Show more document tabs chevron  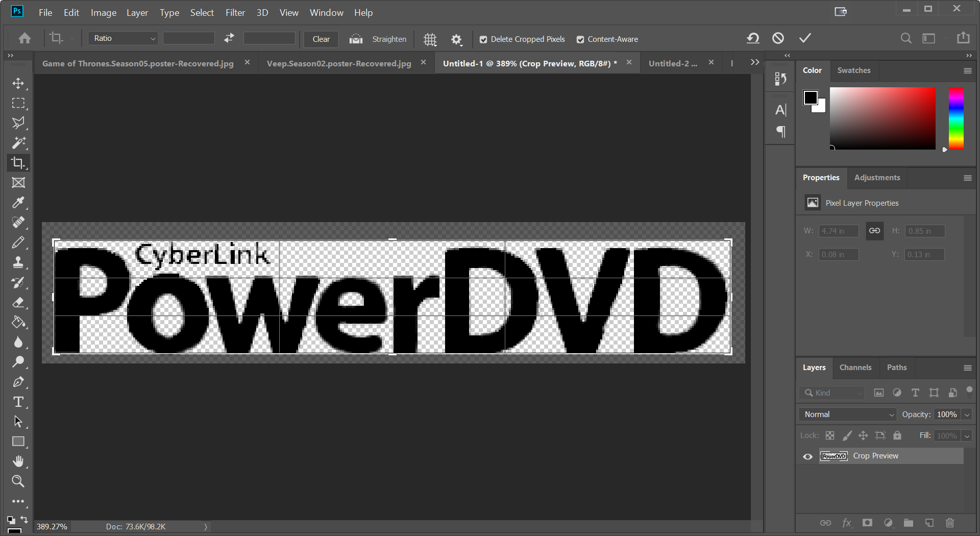click(755, 62)
